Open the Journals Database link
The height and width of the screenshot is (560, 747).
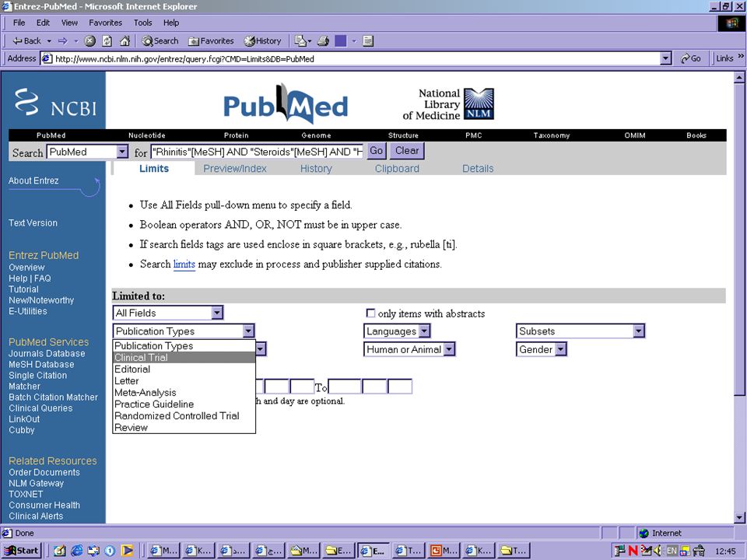coord(47,353)
